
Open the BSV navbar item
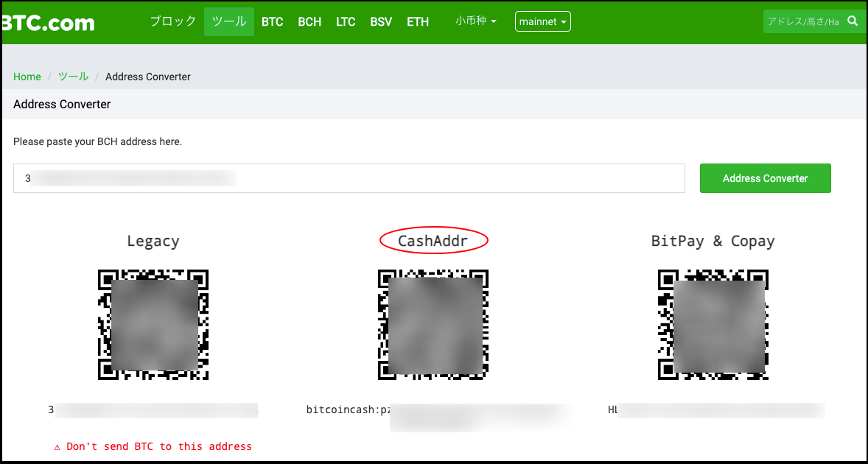381,22
